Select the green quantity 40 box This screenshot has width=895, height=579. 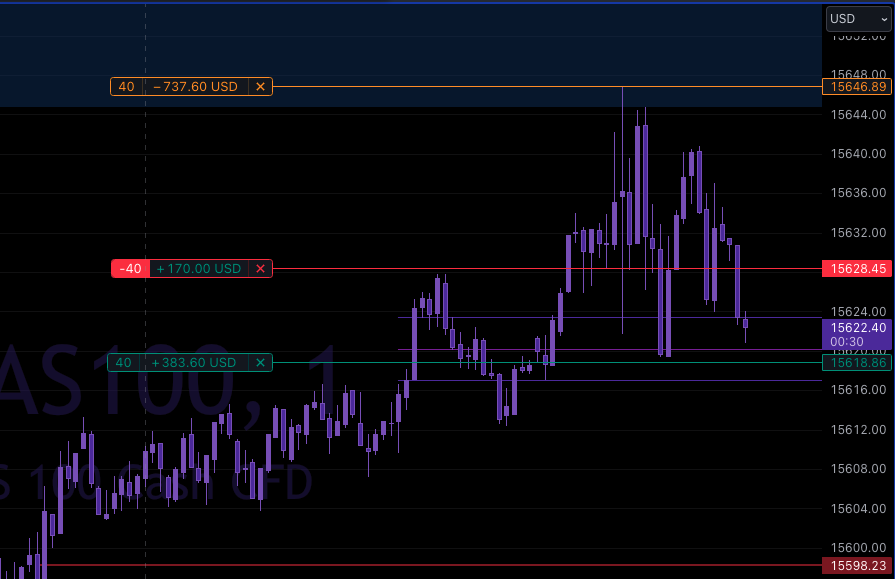click(x=123, y=363)
